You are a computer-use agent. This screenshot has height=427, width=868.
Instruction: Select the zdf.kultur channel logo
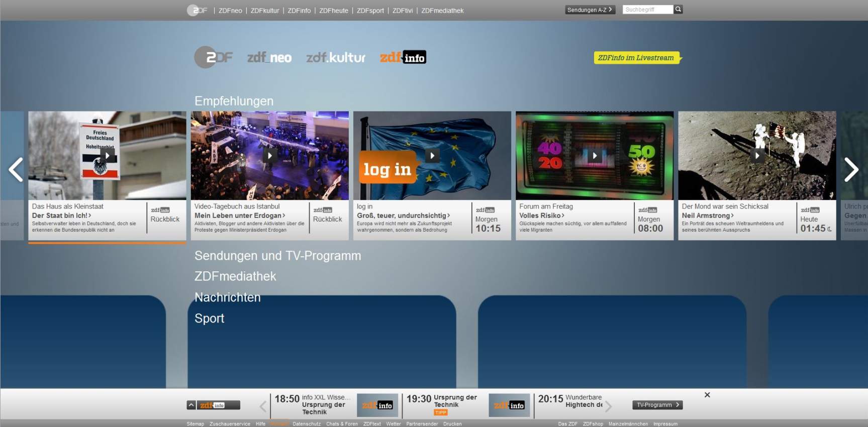pyautogui.click(x=336, y=58)
